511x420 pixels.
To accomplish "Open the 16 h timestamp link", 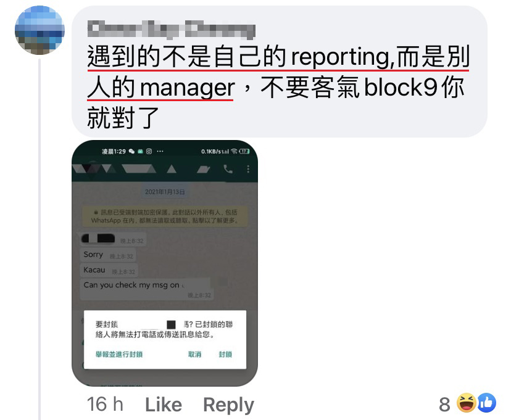I will point(105,405).
